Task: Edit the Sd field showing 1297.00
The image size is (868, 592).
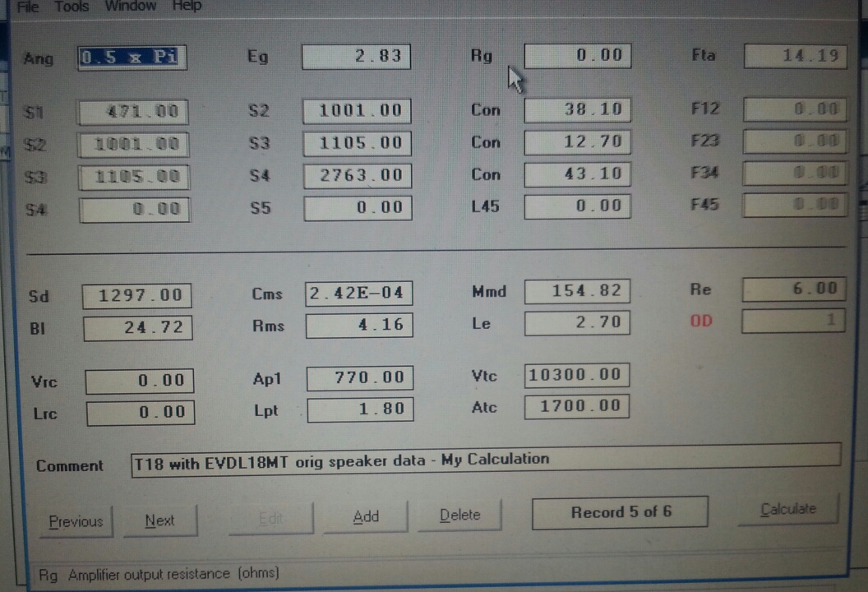Action: click(x=136, y=296)
